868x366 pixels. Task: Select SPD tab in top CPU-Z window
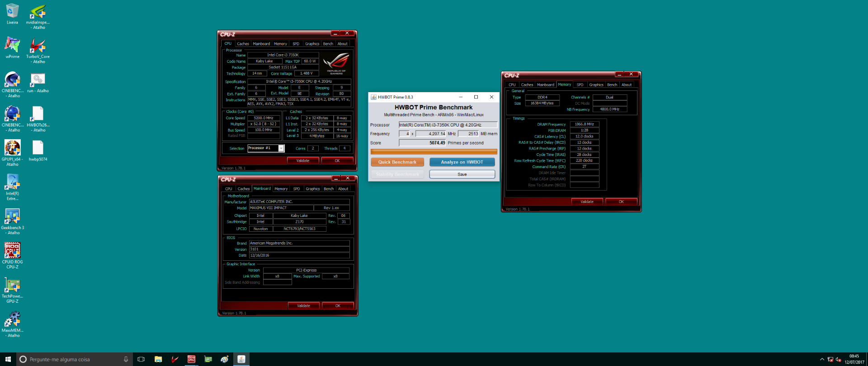[x=296, y=44]
